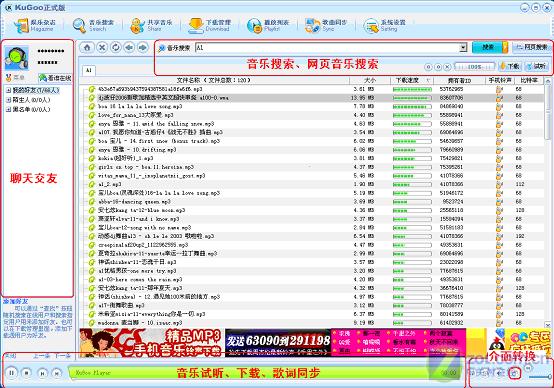Select row enya 11. amid the falling snow.mp3
This screenshot has height=388, width=554.
pos(311,124)
